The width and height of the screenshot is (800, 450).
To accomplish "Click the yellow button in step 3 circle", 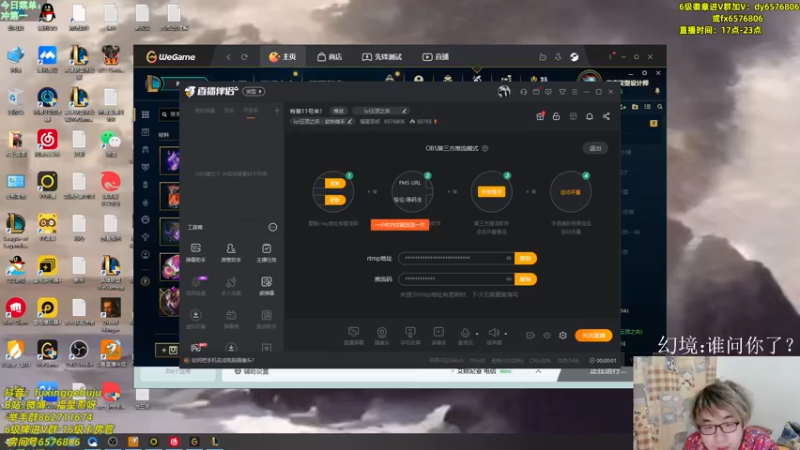I will point(491,192).
